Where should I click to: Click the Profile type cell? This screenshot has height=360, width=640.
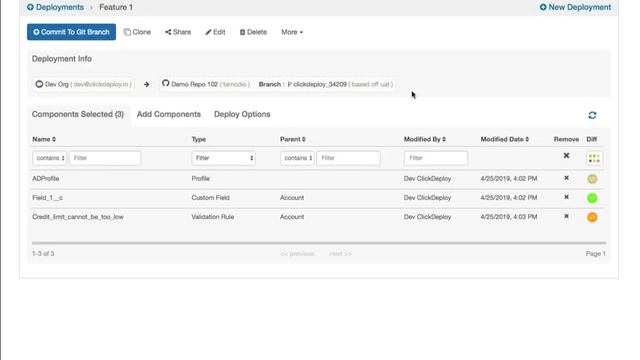point(200,178)
